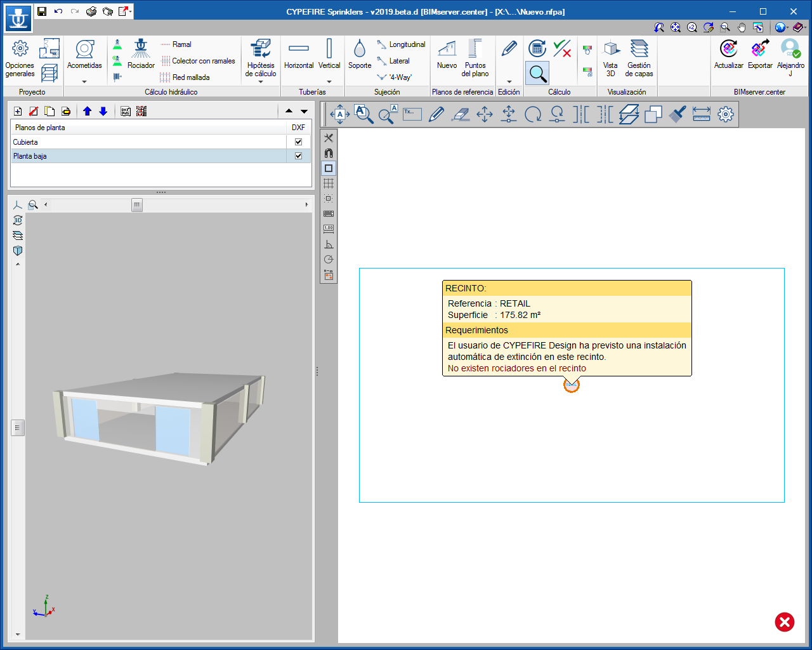This screenshot has width=812, height=650.
Task: Open Gestión de capas layer manager
Action: tap(639, 58)
